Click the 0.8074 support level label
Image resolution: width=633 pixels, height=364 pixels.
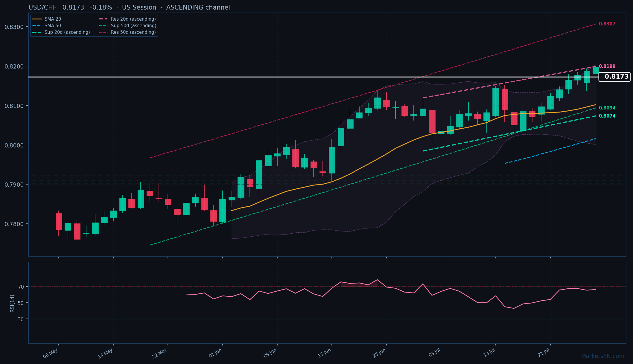(607, 116)
